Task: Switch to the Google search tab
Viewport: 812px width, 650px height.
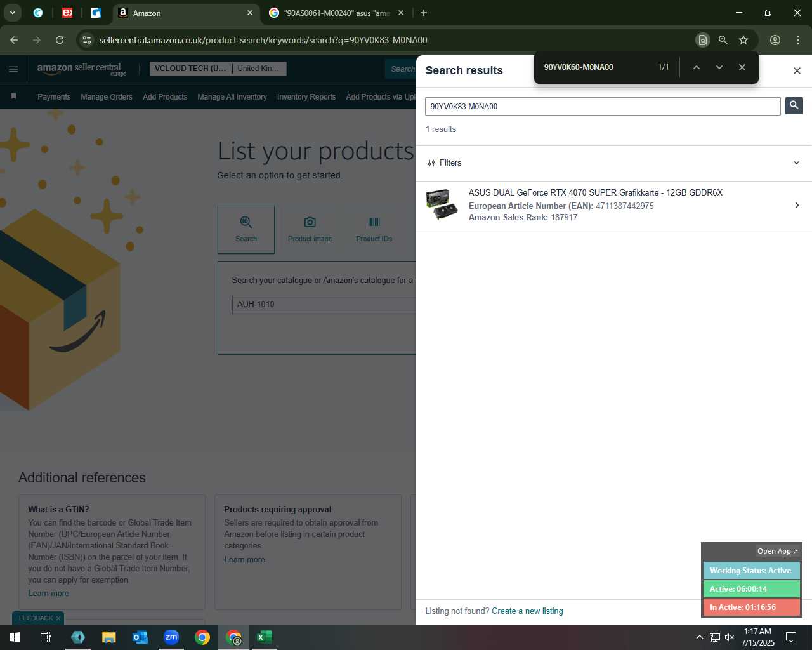Action: click(x=336, y=13)
